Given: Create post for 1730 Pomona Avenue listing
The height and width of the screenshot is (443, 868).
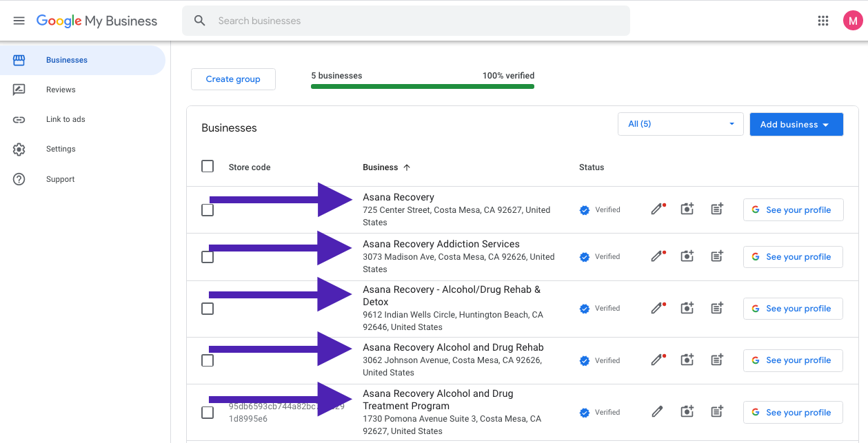Looking at the screenshot, I should point(717,412).
